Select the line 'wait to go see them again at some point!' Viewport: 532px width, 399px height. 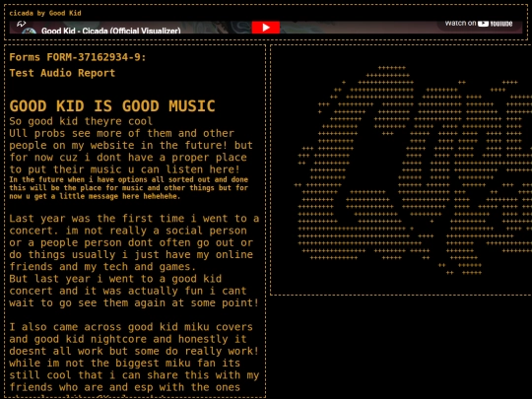(x=134, y=302)
